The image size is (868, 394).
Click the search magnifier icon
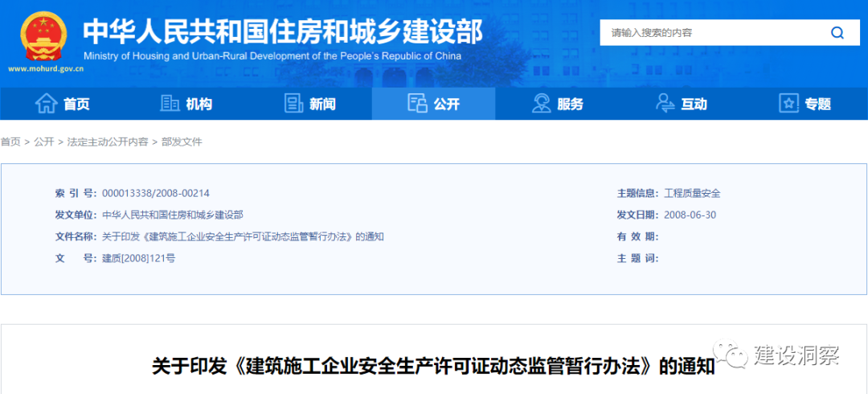click(837, 33)
